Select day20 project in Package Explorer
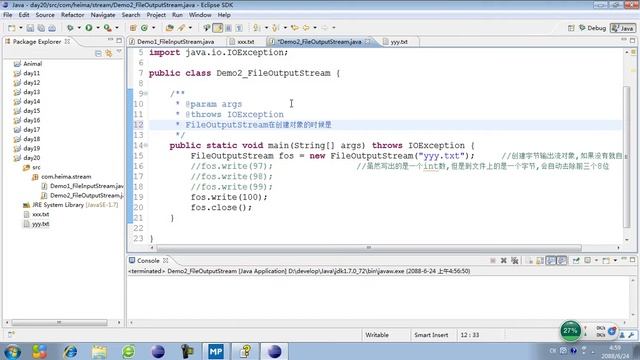Image resolution: width=640 pixels, height=360 pixels. pyautogui.click(x=31, y=158)
